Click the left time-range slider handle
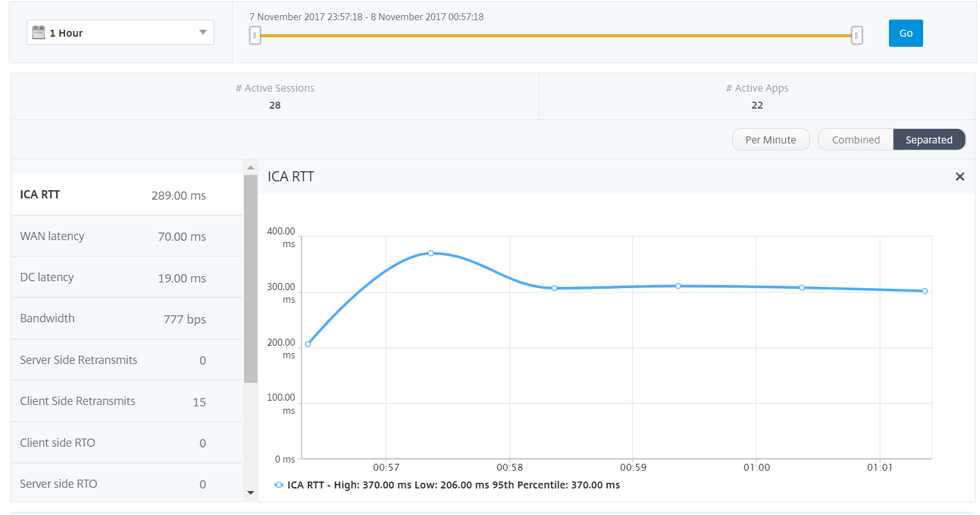Viewport: 980px width, 515px height. 255,35
